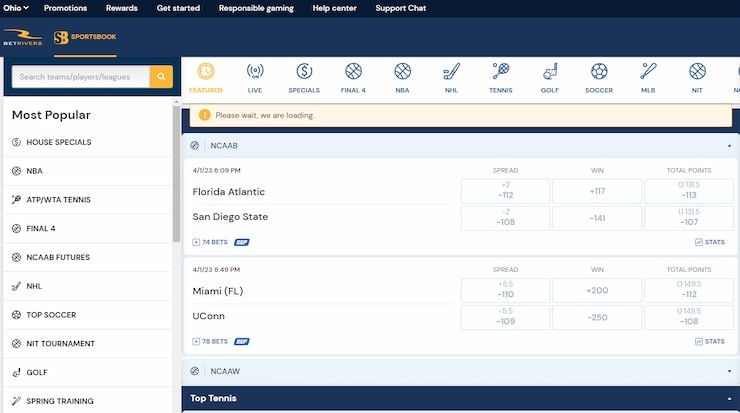Screen dimensions: 740x413
Task: Expand the NCAAW section
Action: 729,371
